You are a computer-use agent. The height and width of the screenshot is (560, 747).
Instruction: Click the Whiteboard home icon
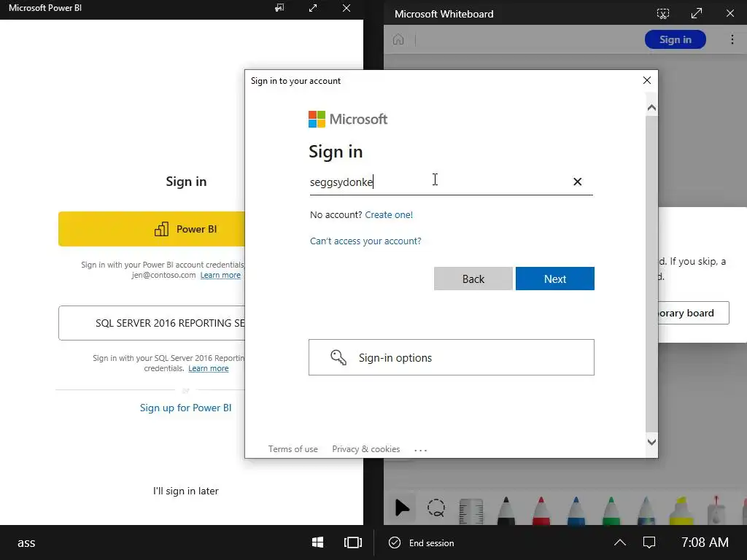398,39
